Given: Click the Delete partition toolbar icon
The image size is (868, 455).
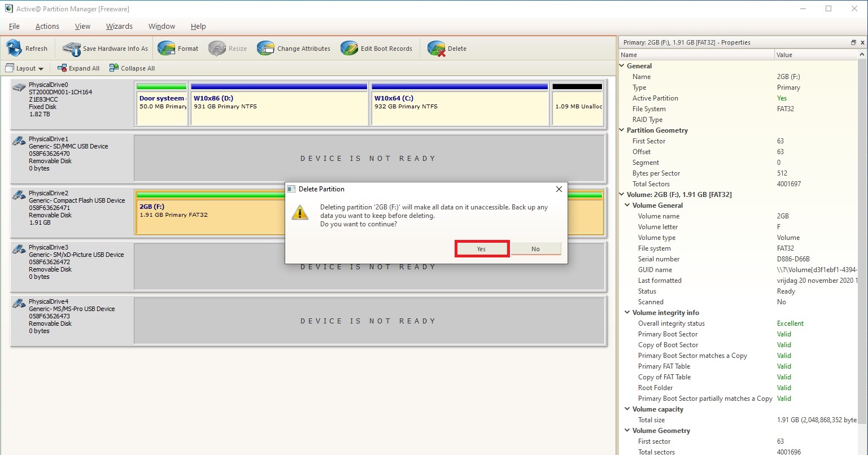Looking at the screenshot, I should coord(436,49).
